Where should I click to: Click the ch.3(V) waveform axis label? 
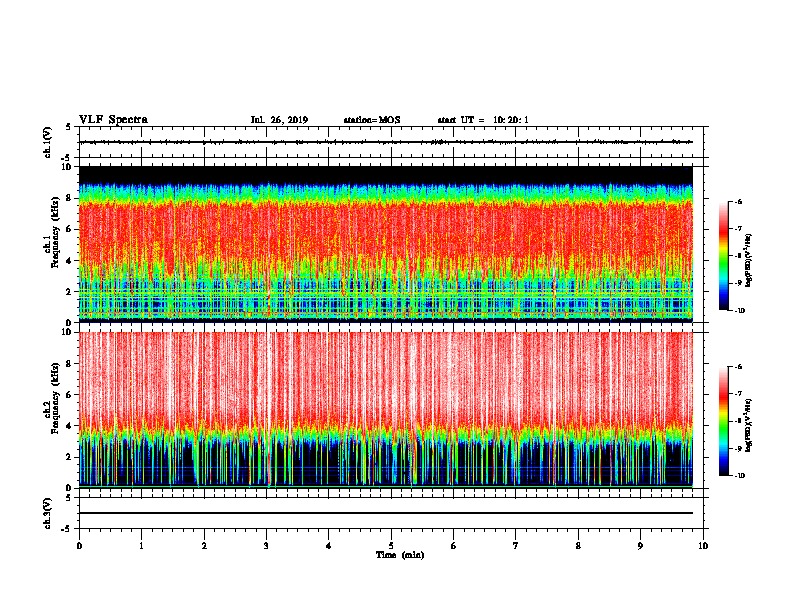[x=47, y=513]
